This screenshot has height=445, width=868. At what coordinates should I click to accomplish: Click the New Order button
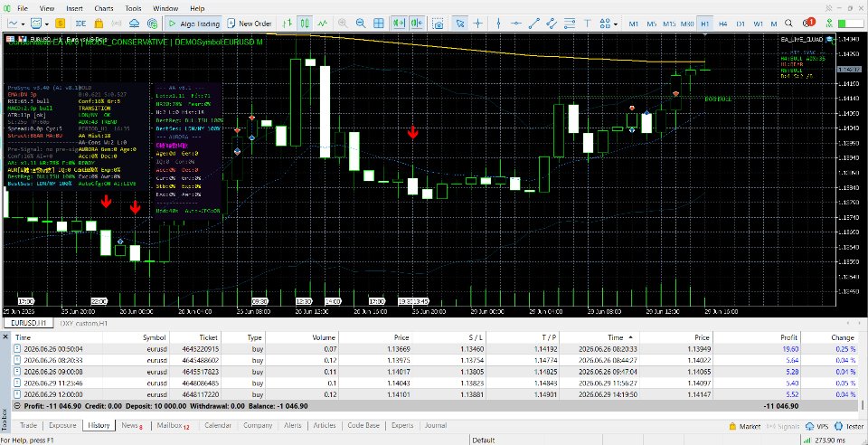click(250, 24)
